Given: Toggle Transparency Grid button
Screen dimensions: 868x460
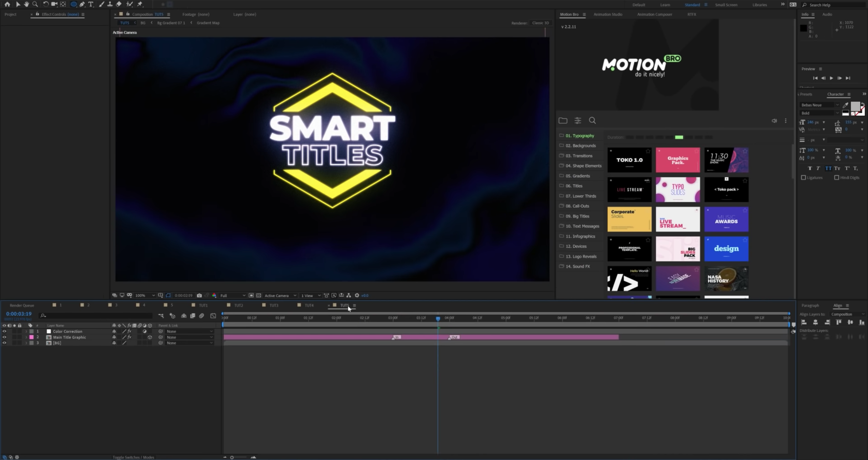Looking at the screenshot, I should point(258,295).
